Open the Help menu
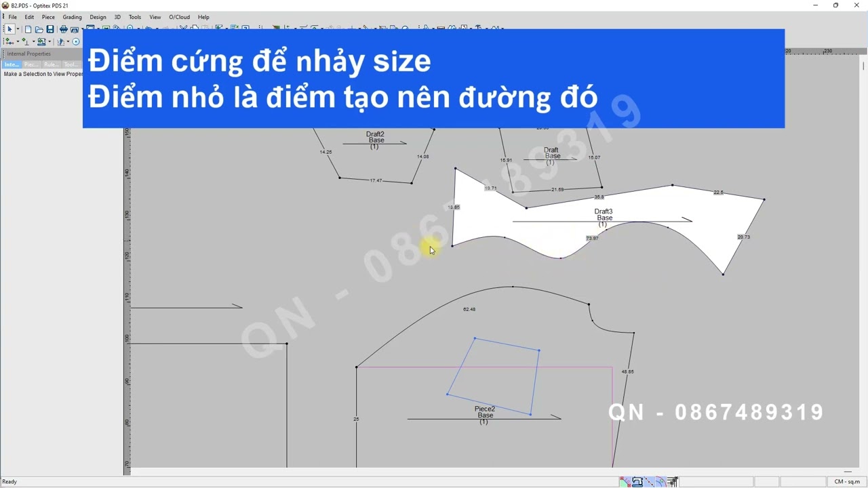868x488 pixels. pos(203,17)
